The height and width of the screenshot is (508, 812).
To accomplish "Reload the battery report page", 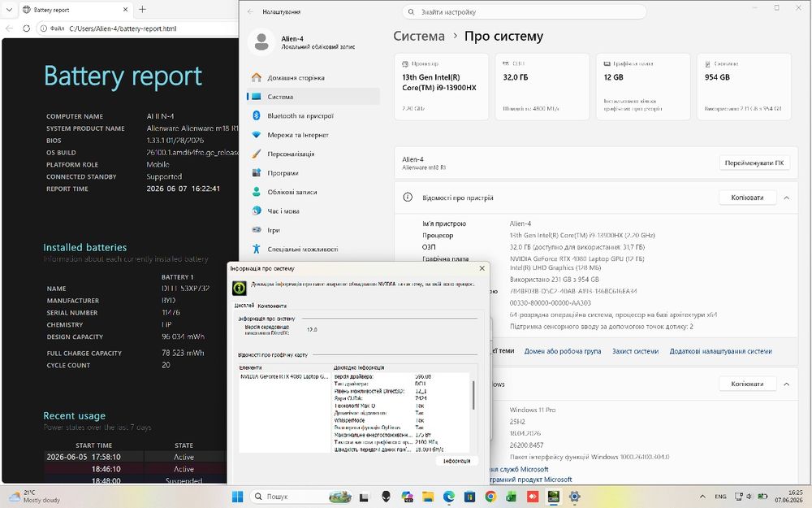I will [27, 28].
